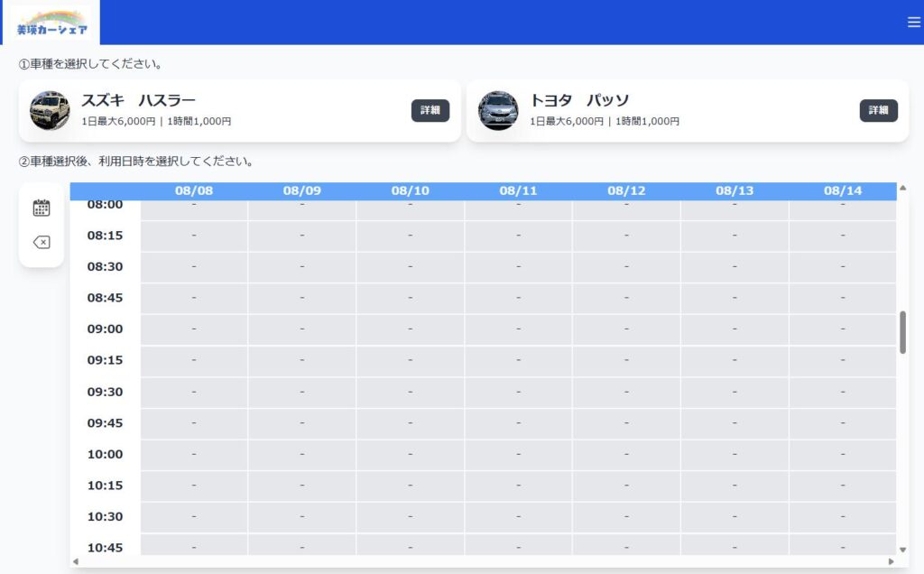The width and height of the screenshot is (924, 574).
Task: Select the 08/08 slot at 09:00
Action: (194, 329)
